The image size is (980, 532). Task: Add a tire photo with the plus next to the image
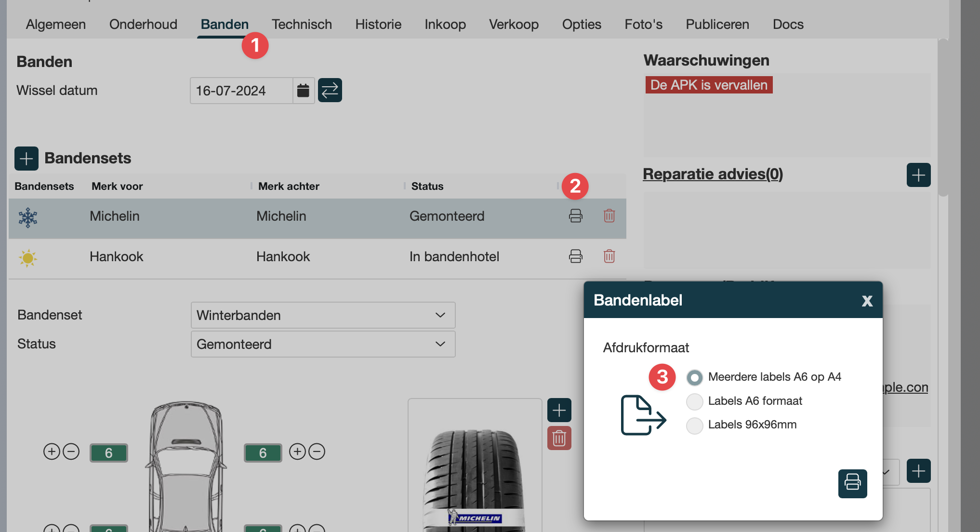point(559,410)
